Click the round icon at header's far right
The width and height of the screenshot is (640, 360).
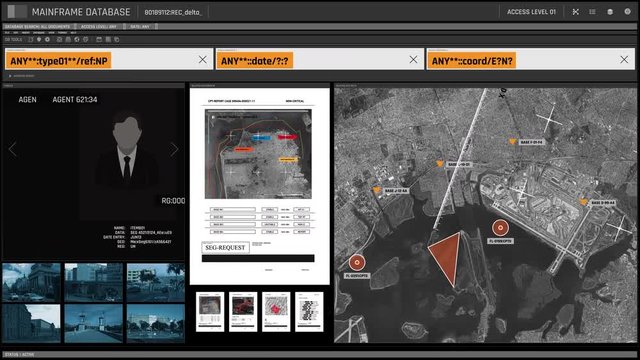pyautogui.click(x=628, y=11)
